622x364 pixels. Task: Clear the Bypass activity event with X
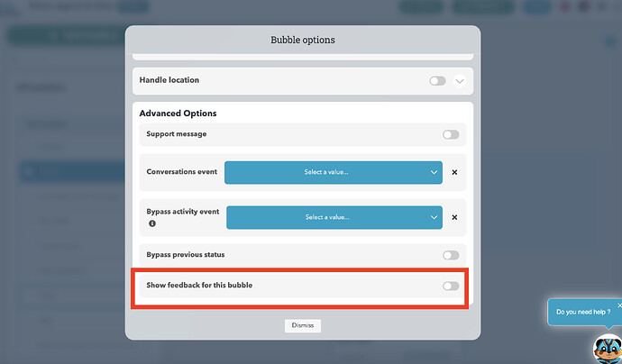(454, 217)
